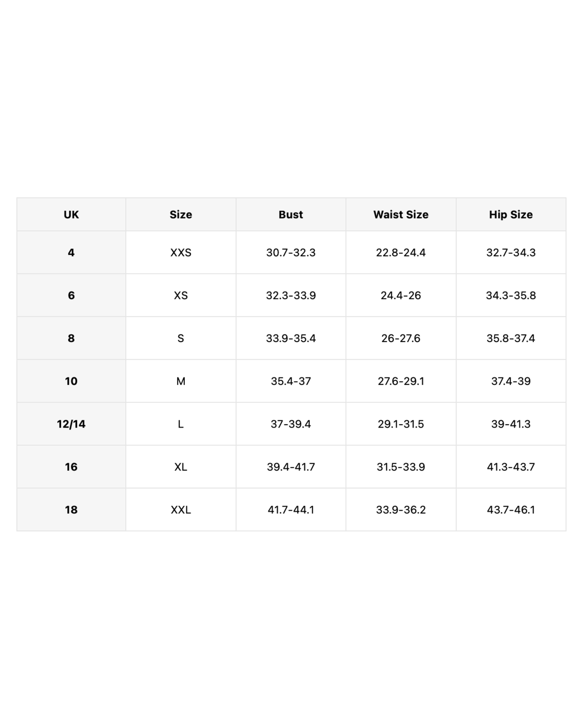This screenshot has height=728, width=582.
Task: Select the XL size cell
Action: [181, 467]
